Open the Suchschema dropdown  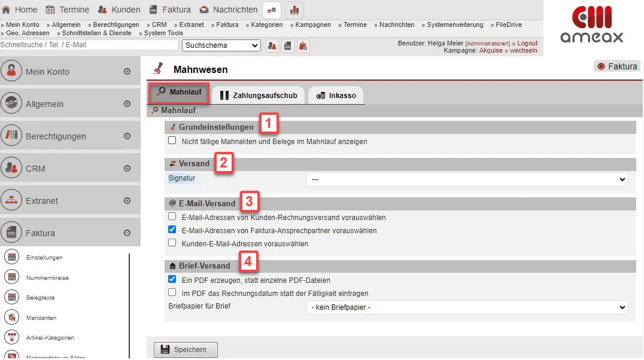click(221, 45)
